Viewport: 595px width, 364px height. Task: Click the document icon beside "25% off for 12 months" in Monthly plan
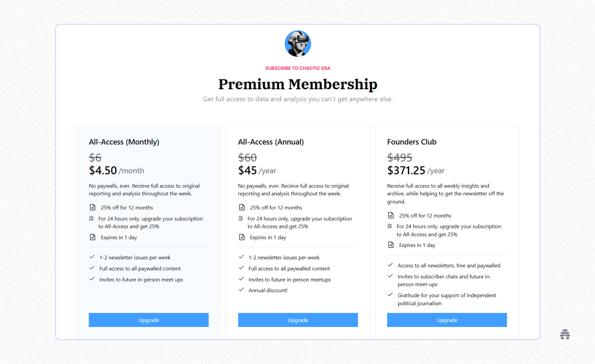click(x=92, y=207)
